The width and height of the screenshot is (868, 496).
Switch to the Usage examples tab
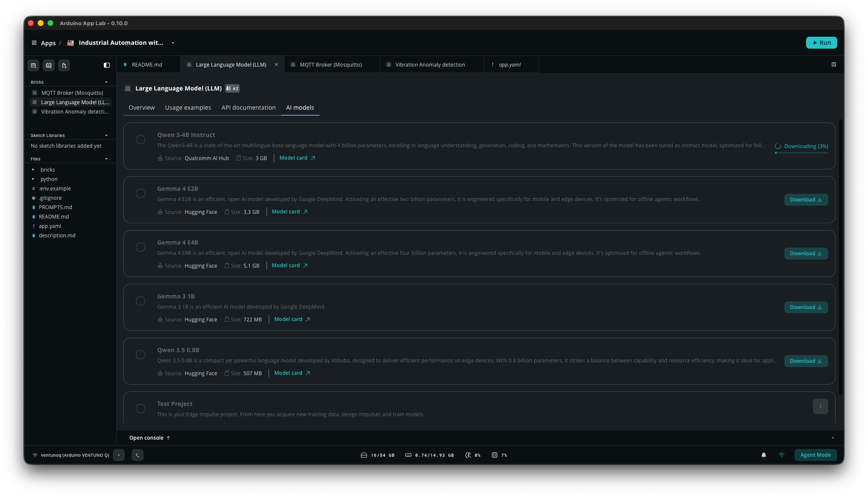tap(188, 108)
